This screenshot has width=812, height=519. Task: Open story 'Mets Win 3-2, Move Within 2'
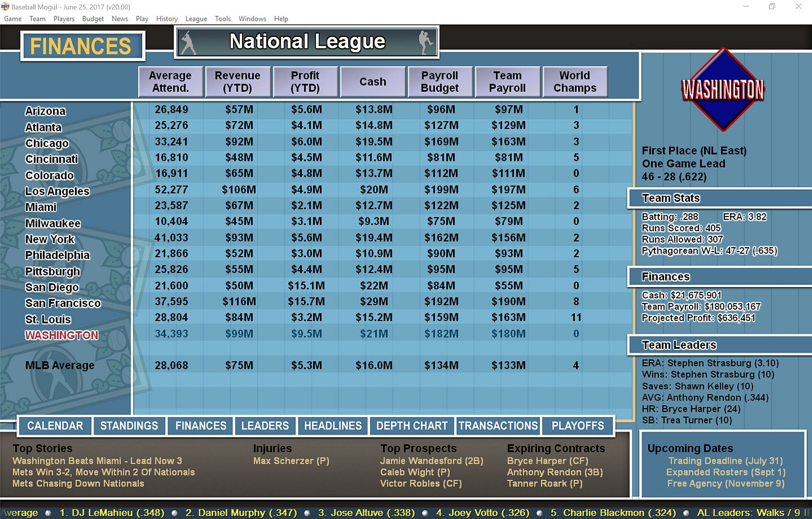pyautogui.click(x=104, y=472)
